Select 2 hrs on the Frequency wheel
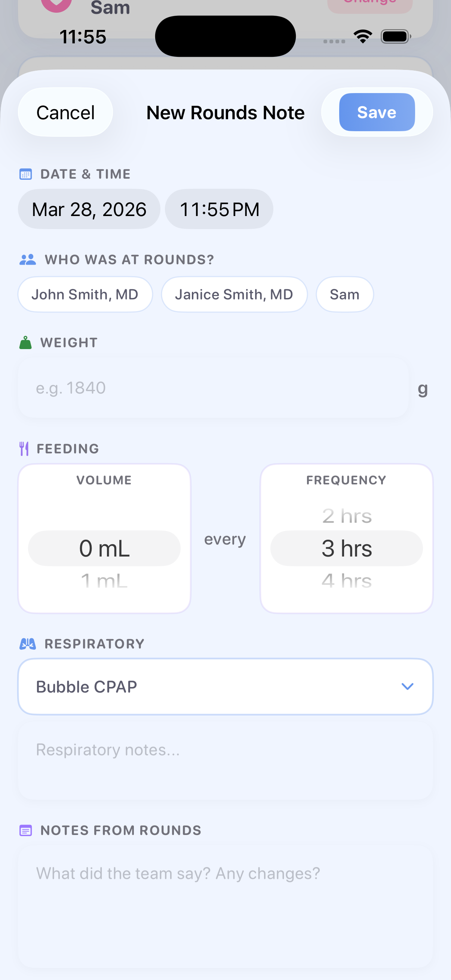The image size is (451, 980). (x=346, y=516)
